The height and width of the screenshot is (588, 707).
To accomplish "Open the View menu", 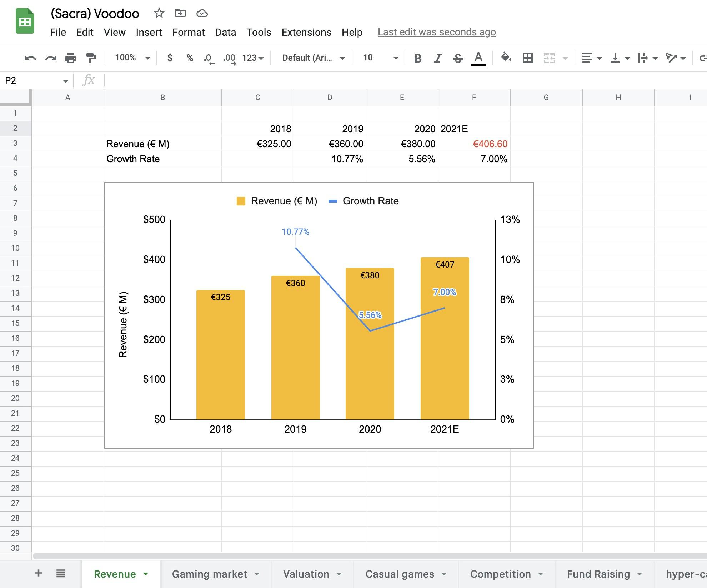I will coord(115,32).
